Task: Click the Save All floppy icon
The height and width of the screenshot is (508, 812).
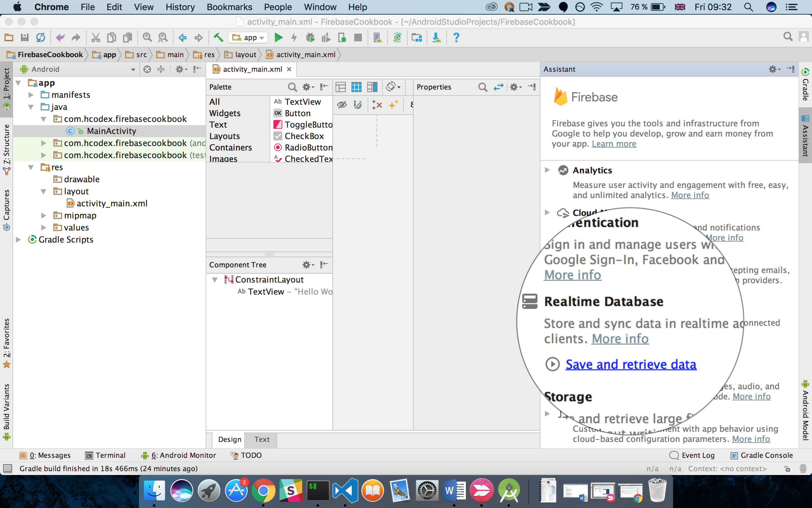Action: [24, 37]
